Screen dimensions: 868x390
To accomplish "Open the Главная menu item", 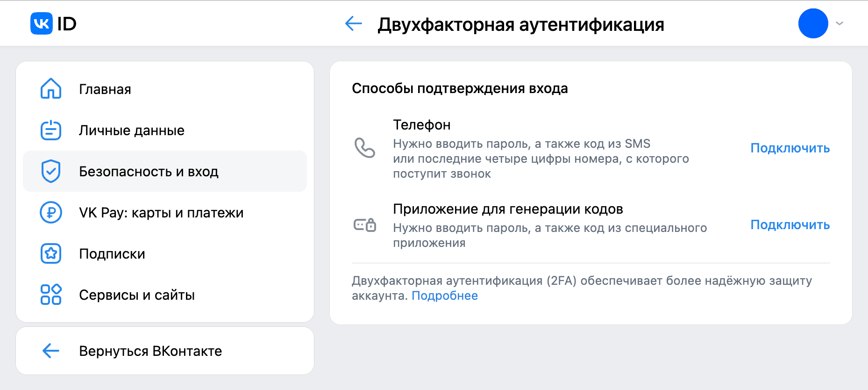I will [x=105, y=89].
